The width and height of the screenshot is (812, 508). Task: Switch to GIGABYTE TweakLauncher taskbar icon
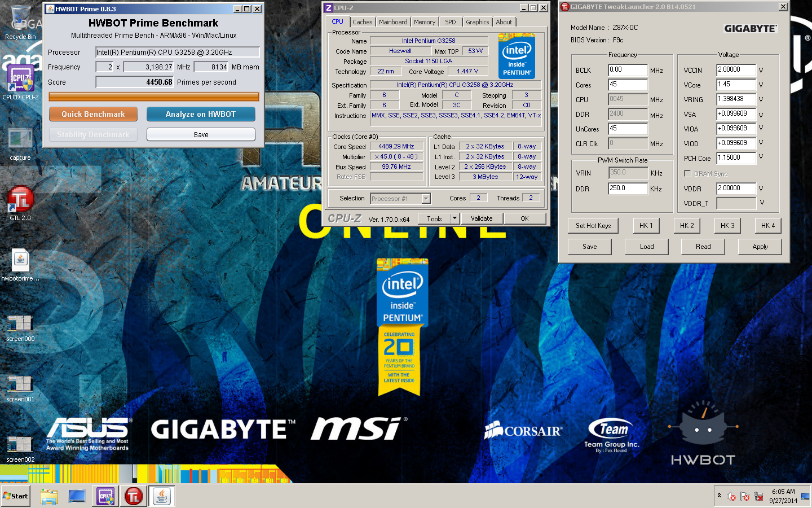point(134,497)
